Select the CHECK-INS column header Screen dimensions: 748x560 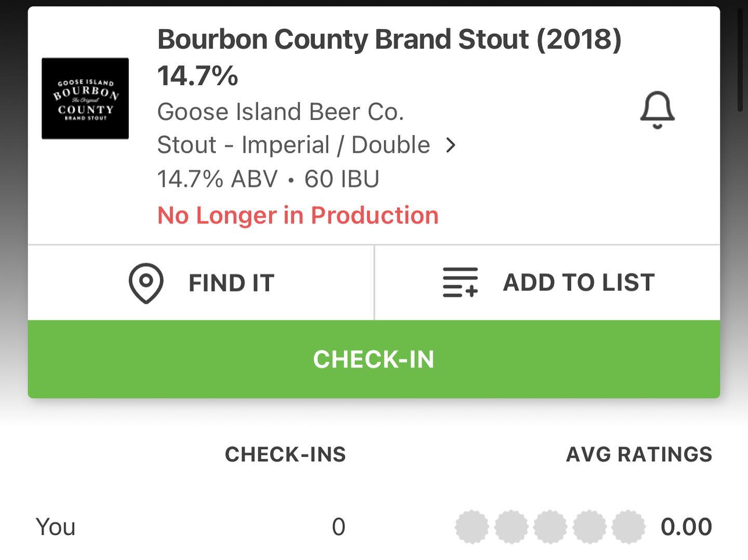tap(285, 455)
